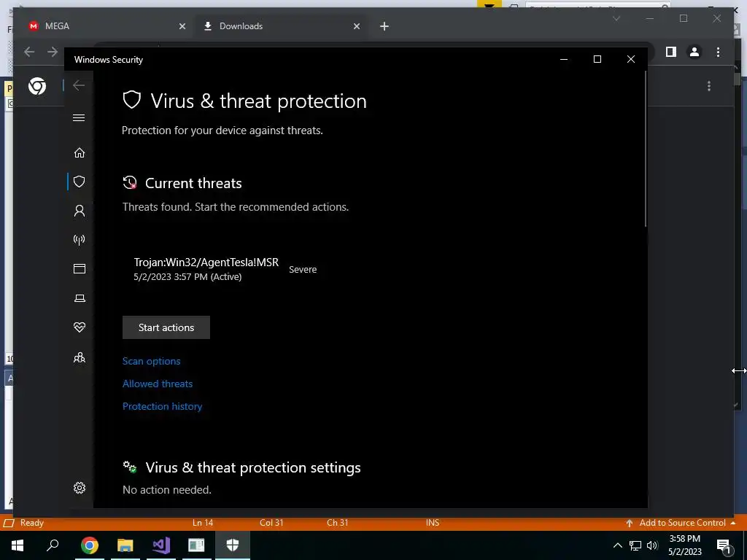This screenshot has width=747, height=560.
Task: Click the Chrome logo on Downloads page
Action: point(37,86)
